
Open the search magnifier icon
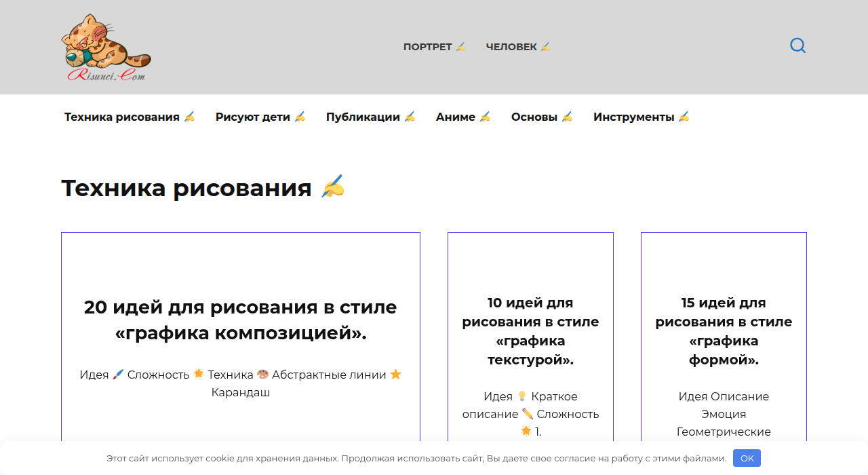[797, 46]
